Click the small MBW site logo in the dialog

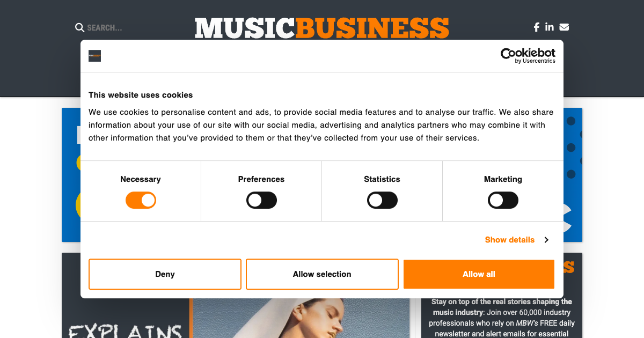point(94,55)
